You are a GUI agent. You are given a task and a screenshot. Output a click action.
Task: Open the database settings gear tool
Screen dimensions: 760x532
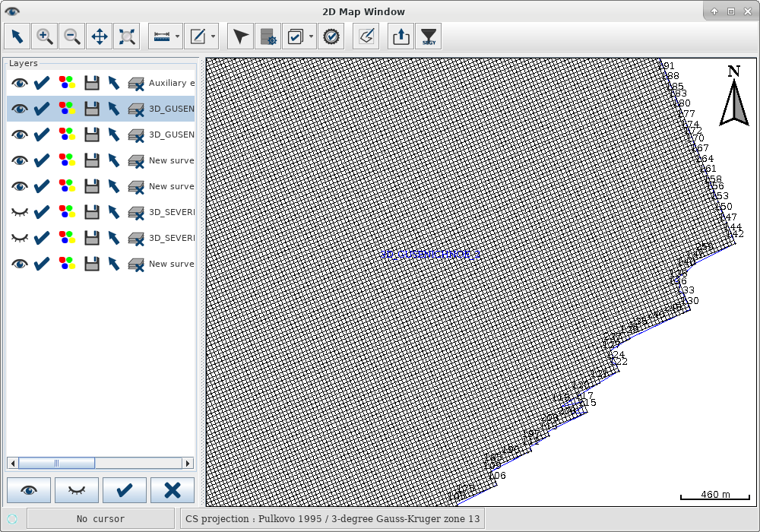[x=268, y=36]
